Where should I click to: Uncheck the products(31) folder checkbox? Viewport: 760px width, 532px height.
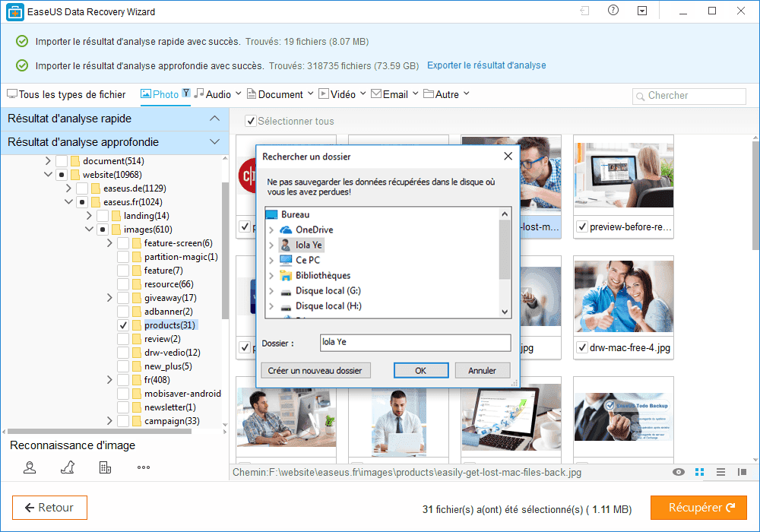[x=123, y=325]
